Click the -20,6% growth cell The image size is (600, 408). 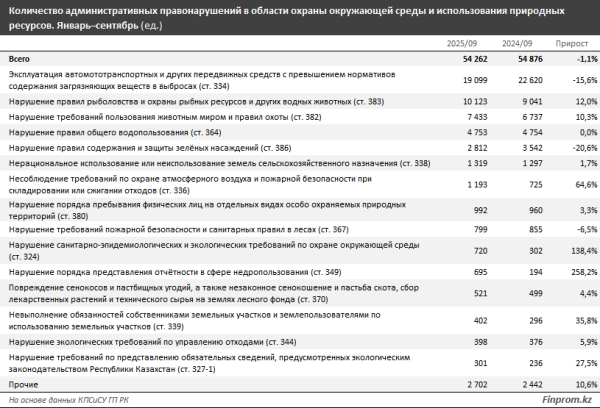581,146
